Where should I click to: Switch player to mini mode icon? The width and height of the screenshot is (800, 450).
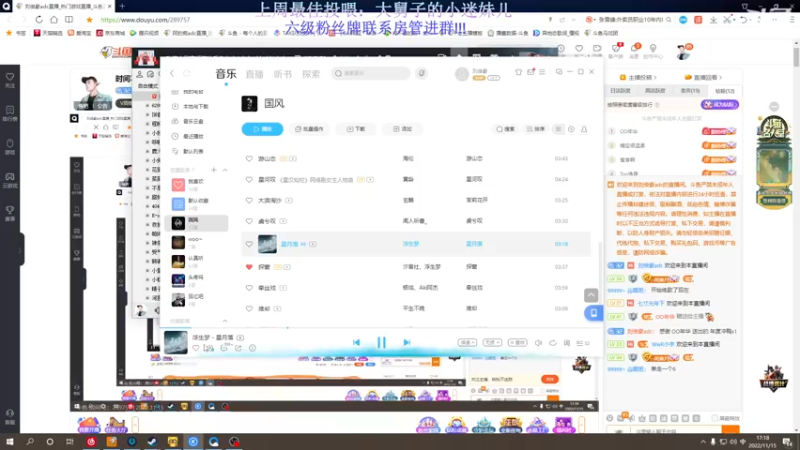(x=559, y=72)
